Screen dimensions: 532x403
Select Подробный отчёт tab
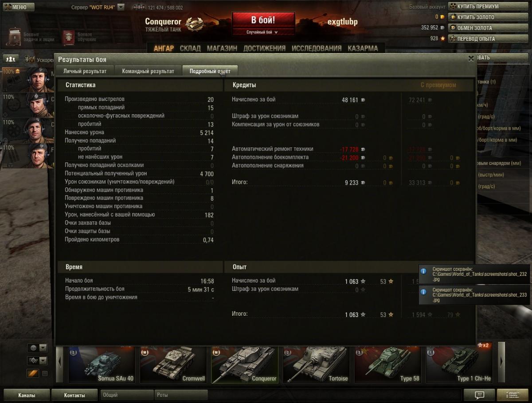tap(210, 71)
